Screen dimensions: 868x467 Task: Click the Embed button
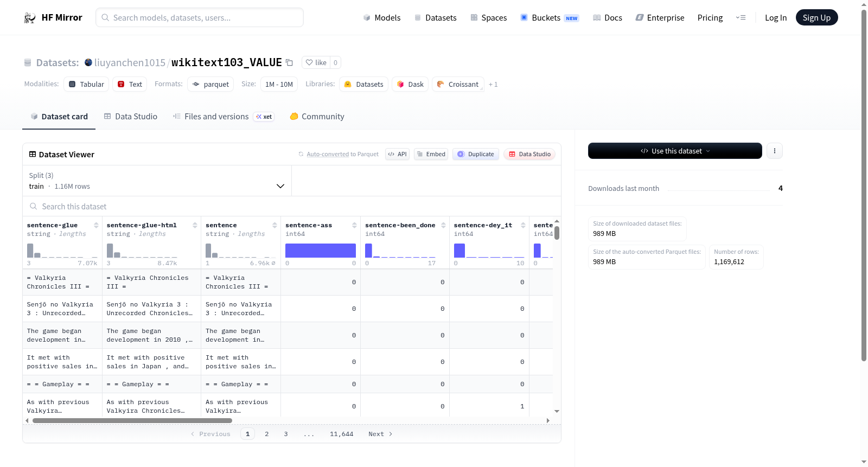click(431, 154)
